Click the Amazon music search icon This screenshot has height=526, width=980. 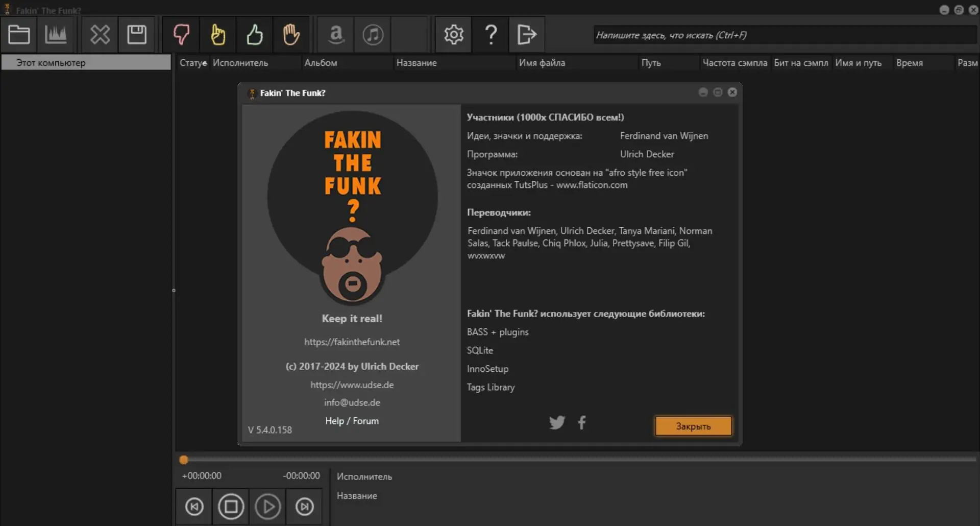[336, 34]
